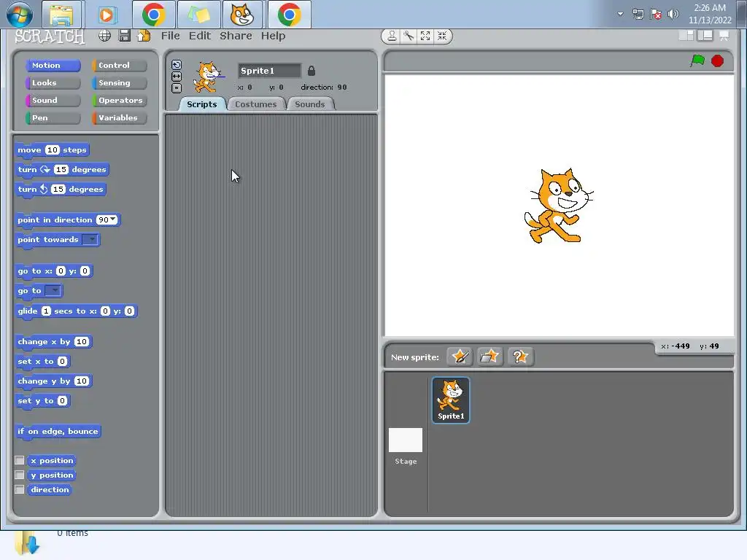The width and height of the screenshot is (747, 560).
Task: Click the steps value 10 in move block
Action: tap(52, 150)
